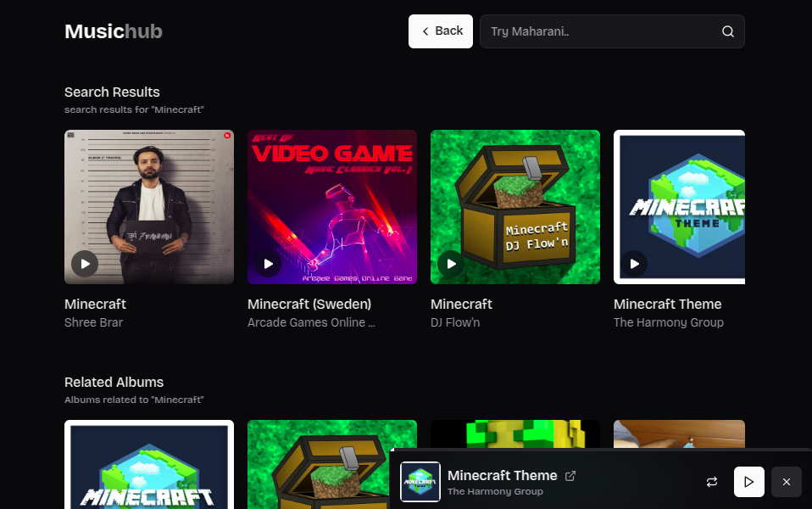Viewport: 812px width, 509px height.
Task: Focus the Try Maharani search field
Action: tap(612, 31)
